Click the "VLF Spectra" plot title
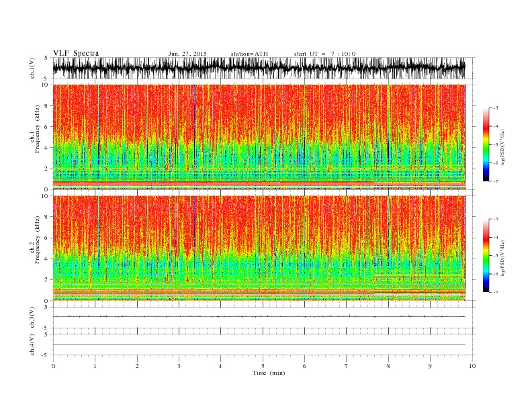 [x=76, y=53]
